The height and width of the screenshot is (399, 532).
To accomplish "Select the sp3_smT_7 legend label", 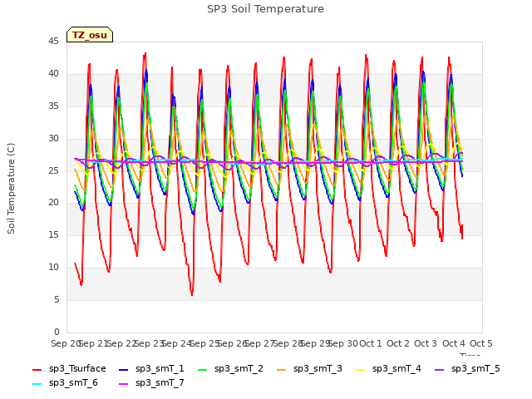I will pos(160,383).
